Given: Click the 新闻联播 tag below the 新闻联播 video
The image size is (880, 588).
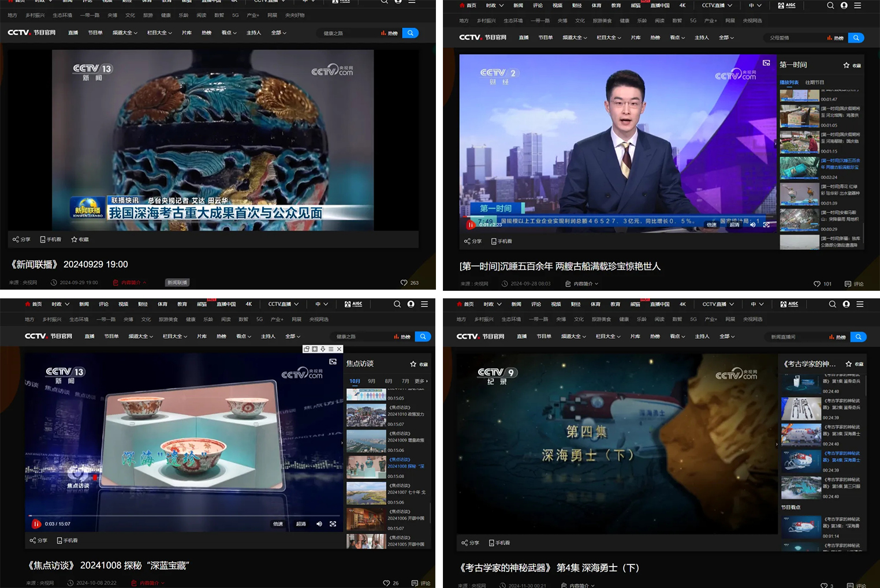Looking at the screenshot, I should (x=177, y=283).
